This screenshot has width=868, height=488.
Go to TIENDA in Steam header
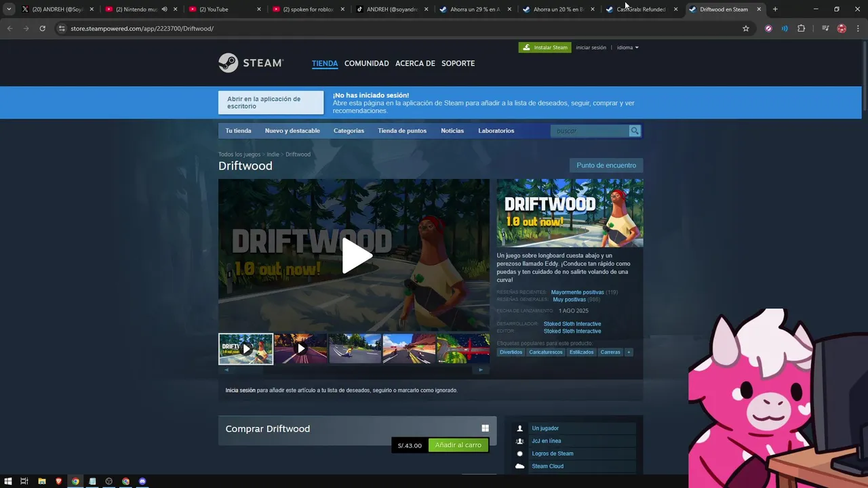pyautogui.click(x=325, y=64)
